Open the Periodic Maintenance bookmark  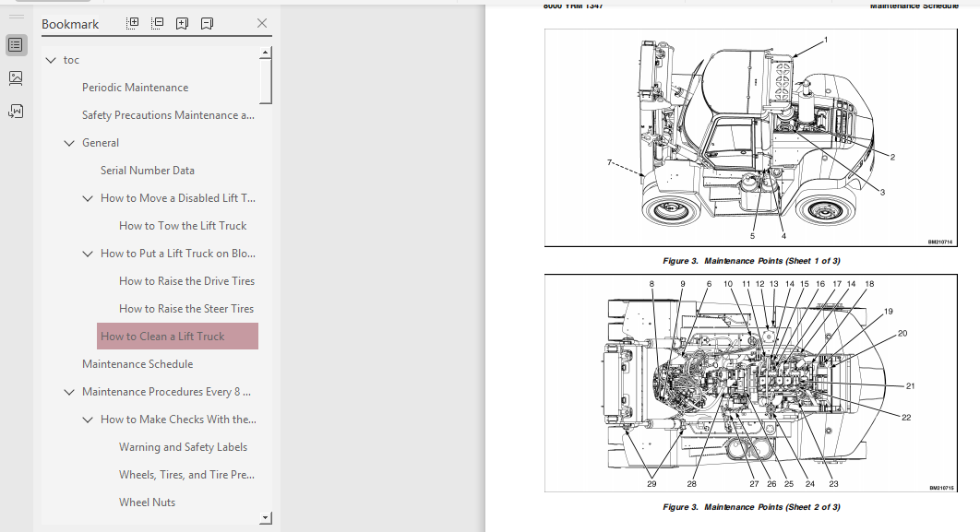135,88
